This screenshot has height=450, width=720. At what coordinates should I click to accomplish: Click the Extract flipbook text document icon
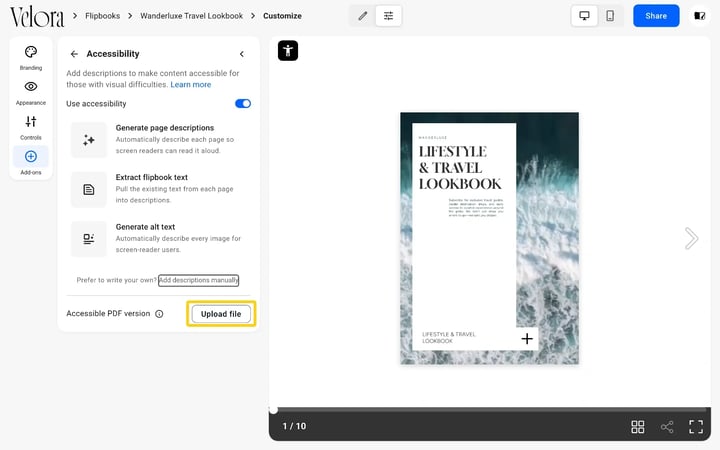[89, 189]
